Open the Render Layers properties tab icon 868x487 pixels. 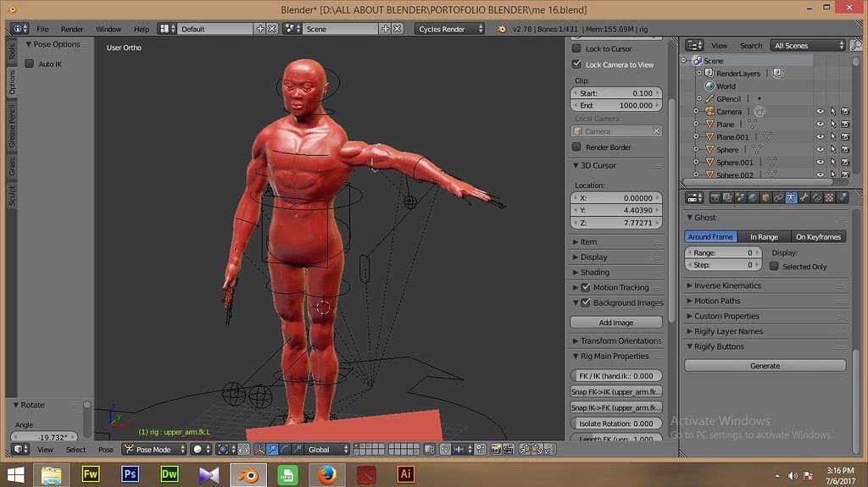coord(727,197)
